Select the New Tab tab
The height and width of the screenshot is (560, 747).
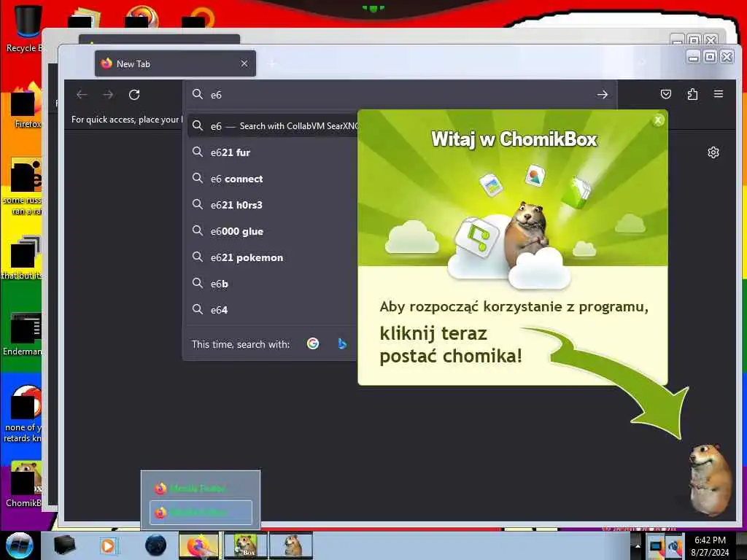(175, 63)
